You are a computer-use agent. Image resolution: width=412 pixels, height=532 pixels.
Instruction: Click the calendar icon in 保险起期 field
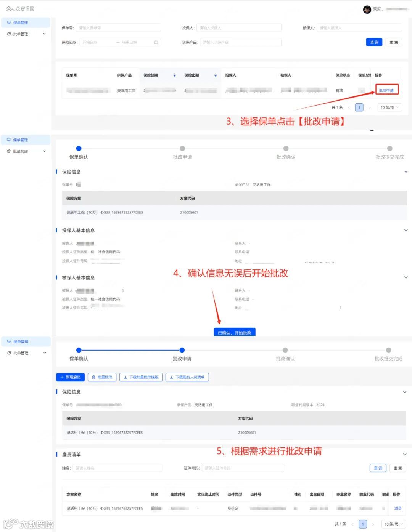tap(156, 42)
